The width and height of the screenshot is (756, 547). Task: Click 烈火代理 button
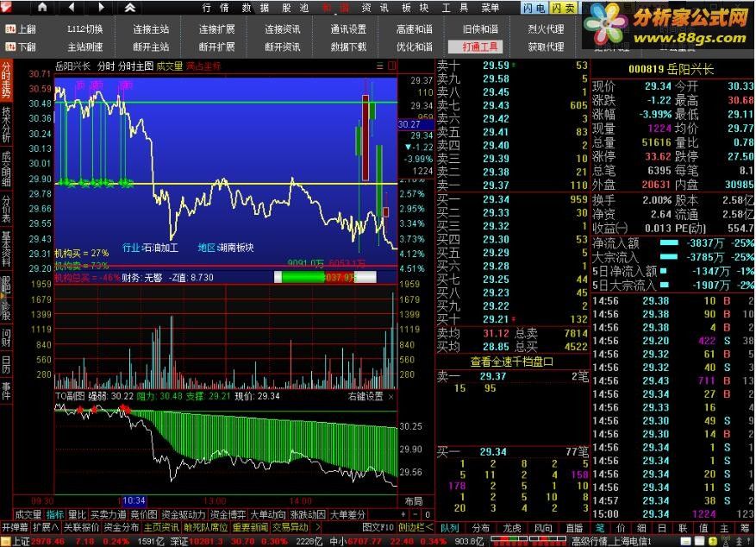coord(546,29)
